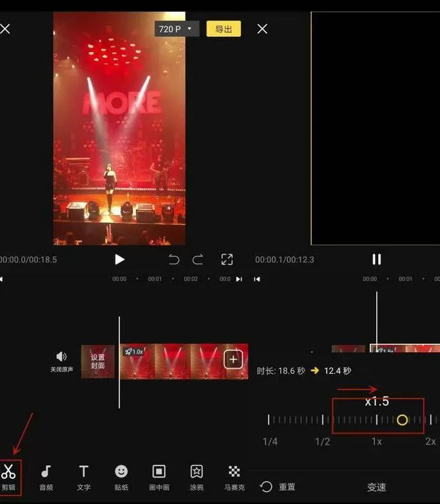
Task: Click the 00:00.1/00:12.3 time readout
Action: [285, 259]
